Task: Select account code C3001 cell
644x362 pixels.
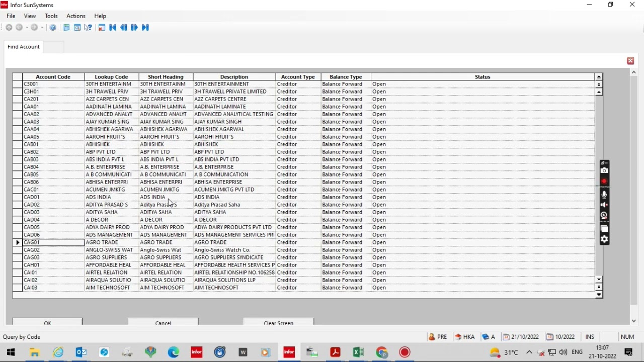Action: point(53,84)
